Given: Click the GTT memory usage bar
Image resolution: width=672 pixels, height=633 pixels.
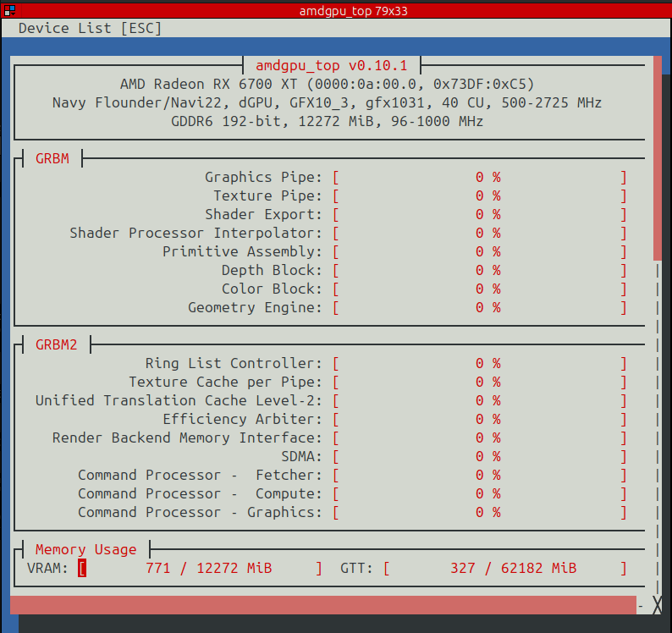Looking at the screenshot, I should tap(504, 568).
